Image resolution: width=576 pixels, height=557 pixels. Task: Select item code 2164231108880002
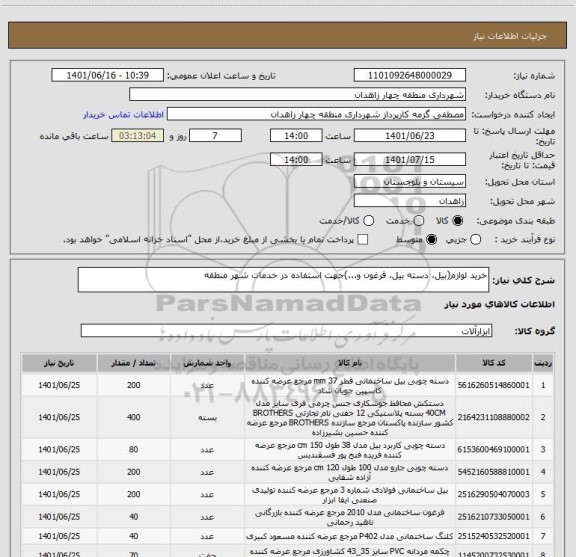click(494, 417)
